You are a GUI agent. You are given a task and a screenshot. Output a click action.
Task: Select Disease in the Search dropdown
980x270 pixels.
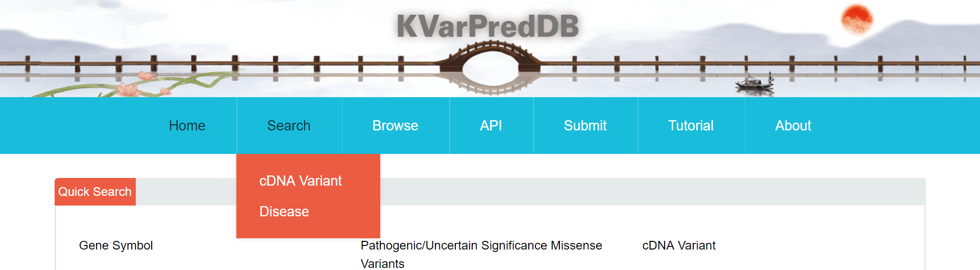pyautogui.click(x=284, y=212)
